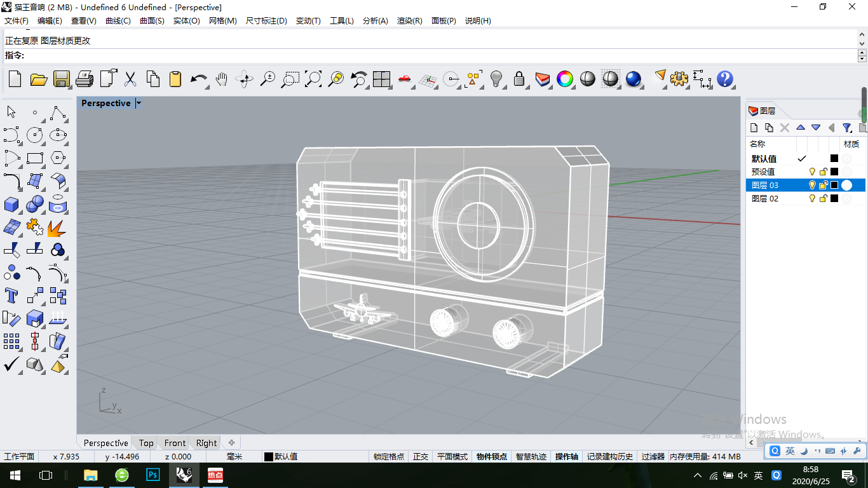The image size is (868, 488).
Task: Click the Rotate view icon
Action: pos(245,79)
